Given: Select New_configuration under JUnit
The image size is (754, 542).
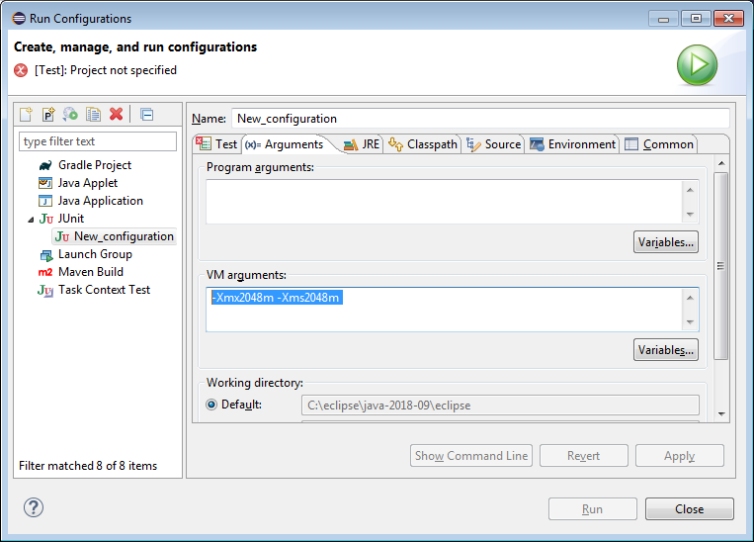Looking at the screenshot, I should point(123,237).
